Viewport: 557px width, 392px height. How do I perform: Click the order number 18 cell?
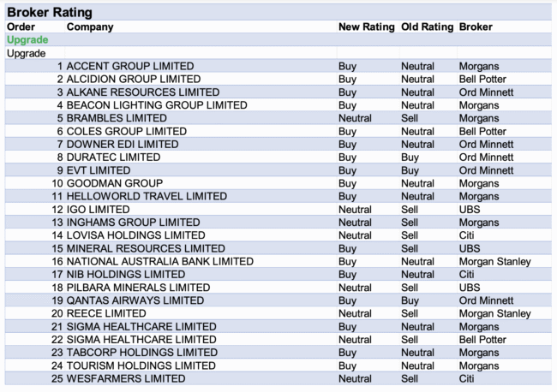pyautogui.click(x=57, y=288)
